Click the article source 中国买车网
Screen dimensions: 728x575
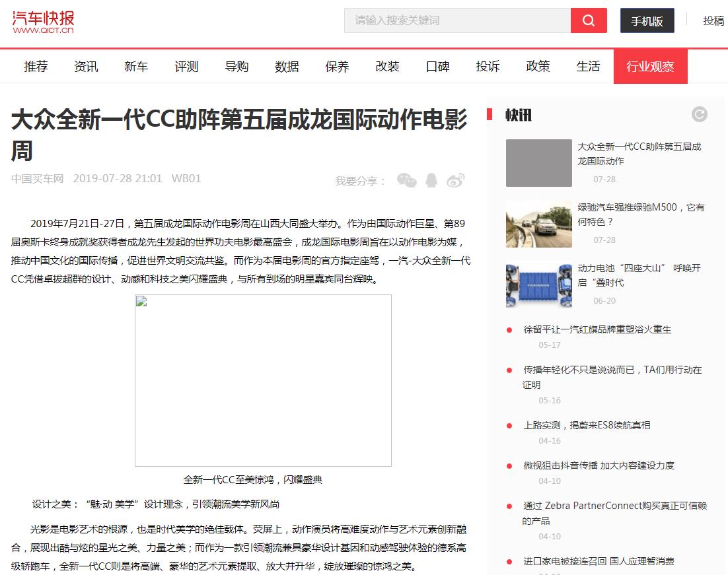coord(37,179)
